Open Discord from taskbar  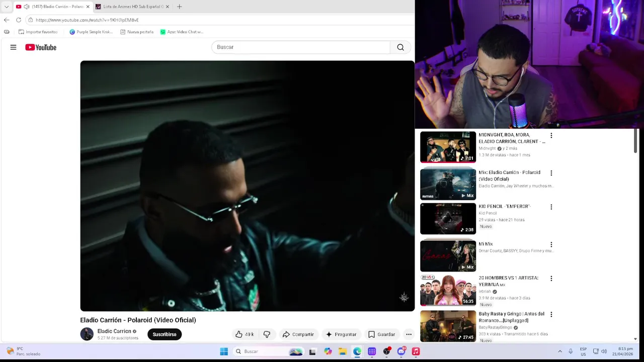(x=401, y=351)
